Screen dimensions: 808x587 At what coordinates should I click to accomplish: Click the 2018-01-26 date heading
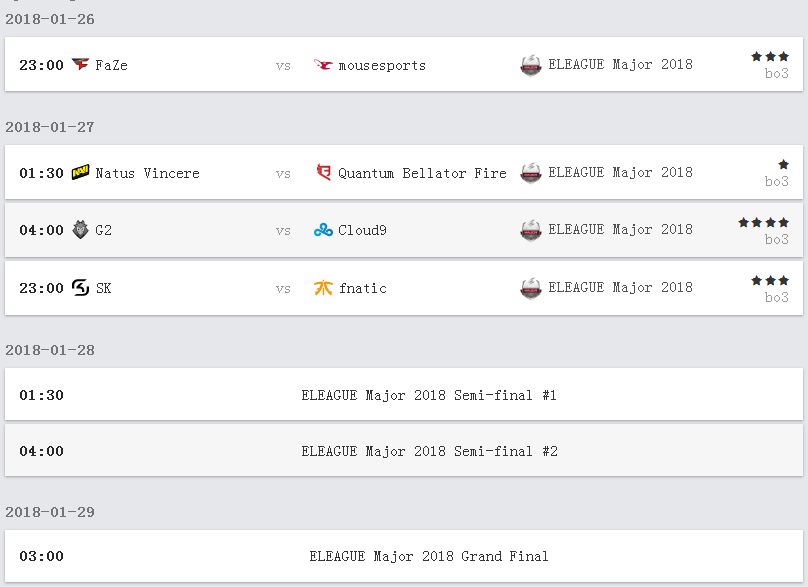50,19
